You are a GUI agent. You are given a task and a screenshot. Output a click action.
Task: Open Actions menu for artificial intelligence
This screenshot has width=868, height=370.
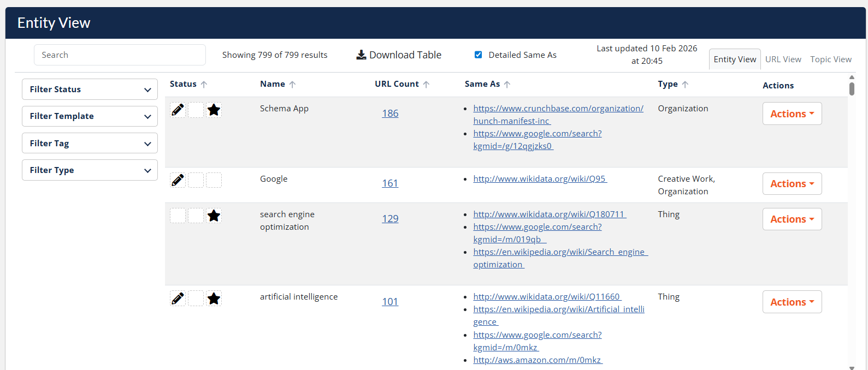pos(792,302)
